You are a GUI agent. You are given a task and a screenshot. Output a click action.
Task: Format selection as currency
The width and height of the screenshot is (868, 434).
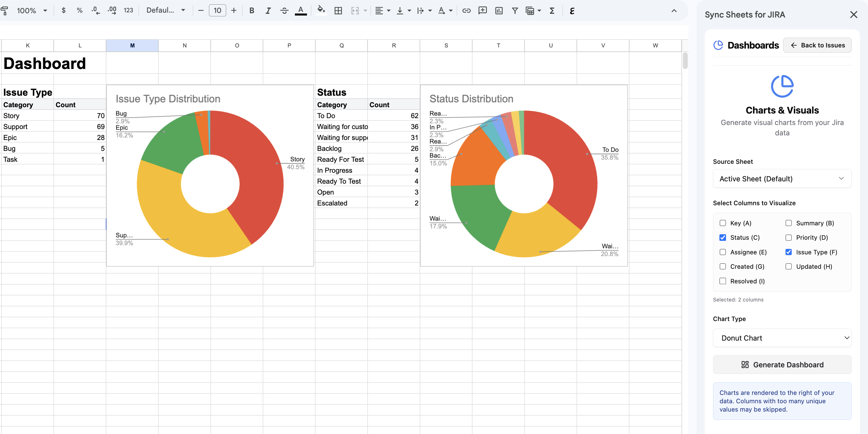coord(64,10)
